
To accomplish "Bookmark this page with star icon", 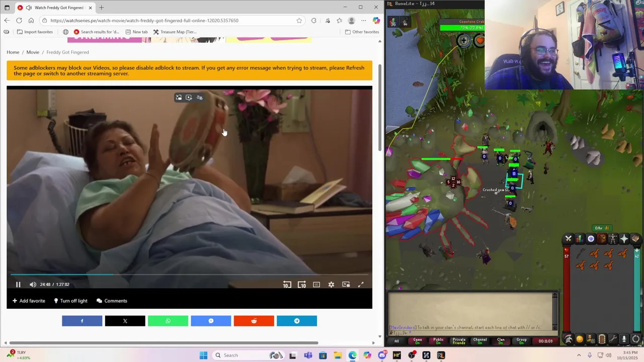I will (x=299, y=21).
